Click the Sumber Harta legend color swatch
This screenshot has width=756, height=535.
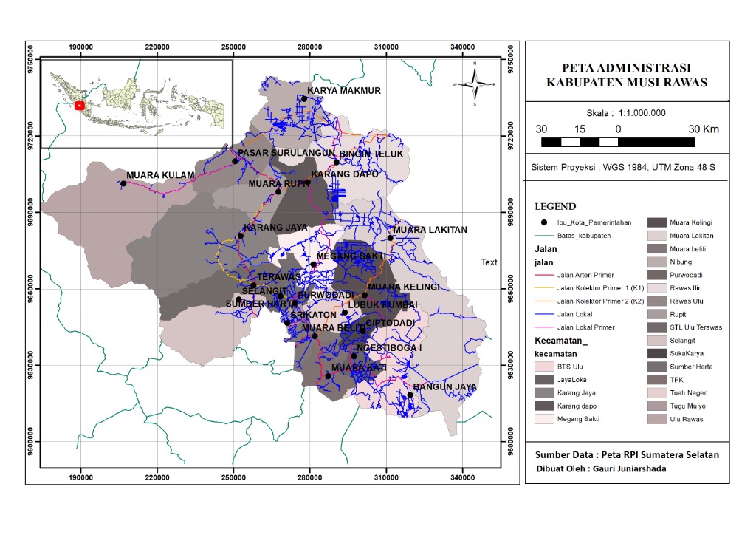pyautogui.click(x=656, y=367)
